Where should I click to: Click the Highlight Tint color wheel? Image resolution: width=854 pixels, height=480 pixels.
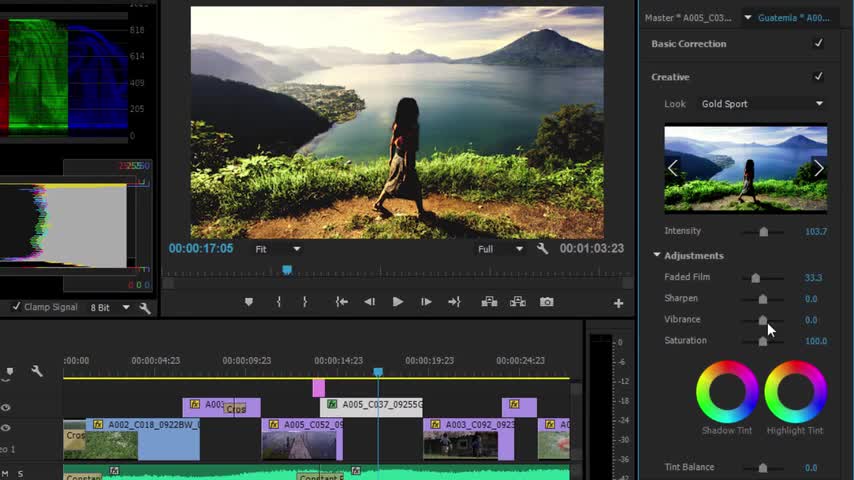click(x=795, y=392)
